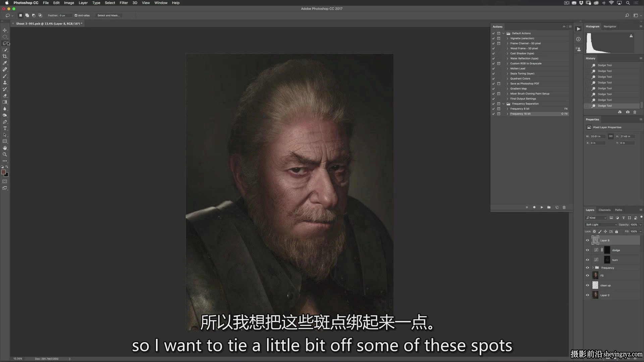Select the Elliptical Marquee tool

click(5, 37)
